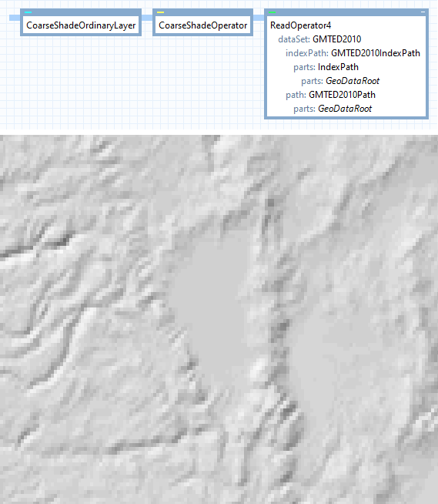
Task: Click the indexPath GMTED2010IndexPath value
Action: click(376, 53)
